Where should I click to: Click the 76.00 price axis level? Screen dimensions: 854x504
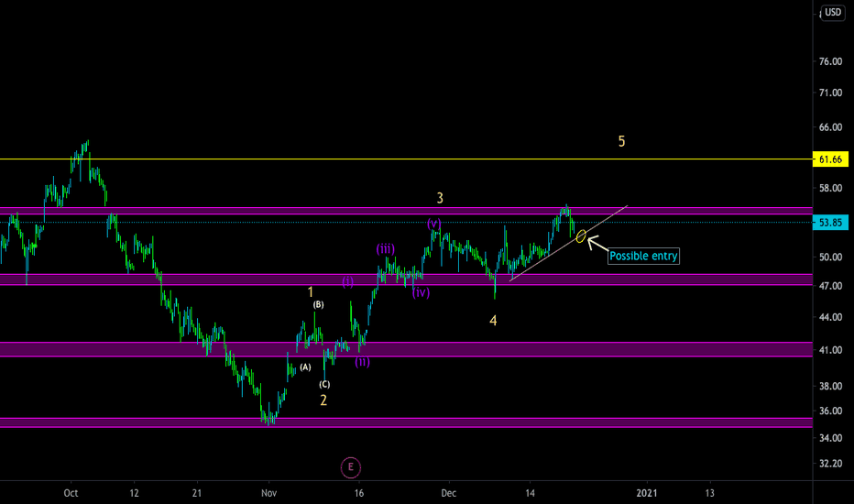point(830,61)
